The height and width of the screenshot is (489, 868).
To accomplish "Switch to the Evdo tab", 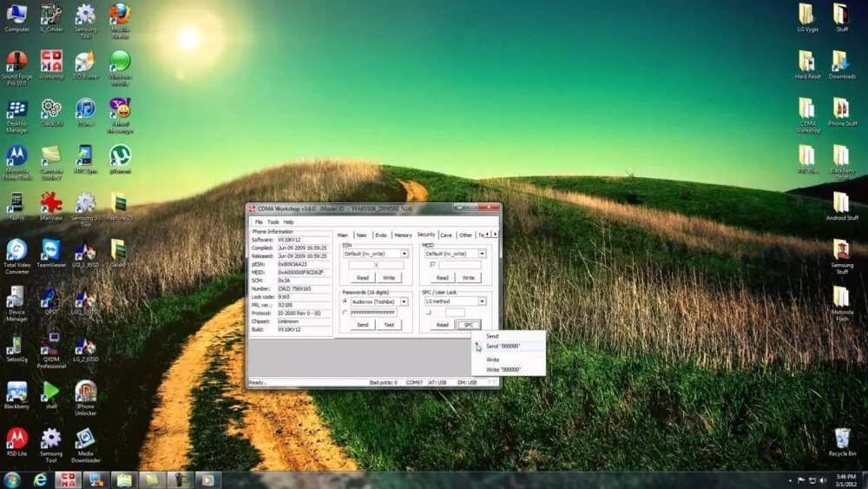I will [x=381, y=235].
